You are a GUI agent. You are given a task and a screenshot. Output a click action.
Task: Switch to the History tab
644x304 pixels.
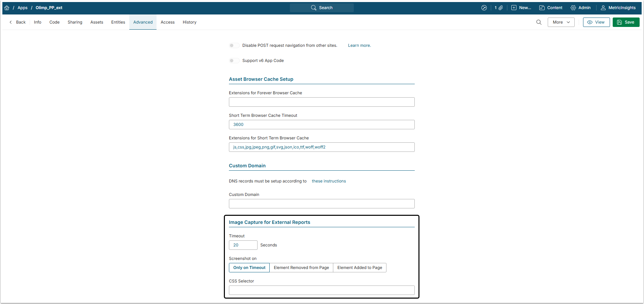click(190, 22)
